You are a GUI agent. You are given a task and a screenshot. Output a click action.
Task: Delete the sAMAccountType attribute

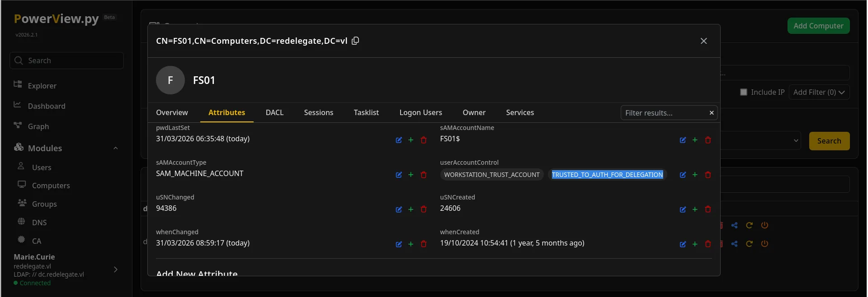(424, 175)
